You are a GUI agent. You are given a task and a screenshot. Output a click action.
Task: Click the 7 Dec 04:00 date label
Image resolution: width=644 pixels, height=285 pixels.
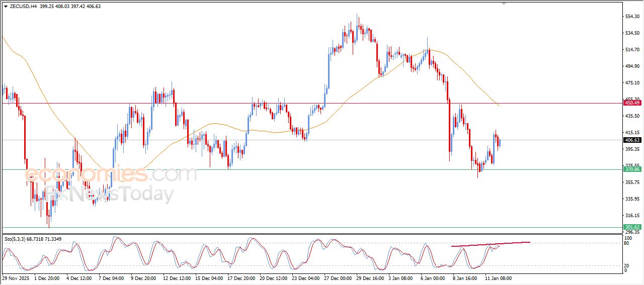(112, 277)
